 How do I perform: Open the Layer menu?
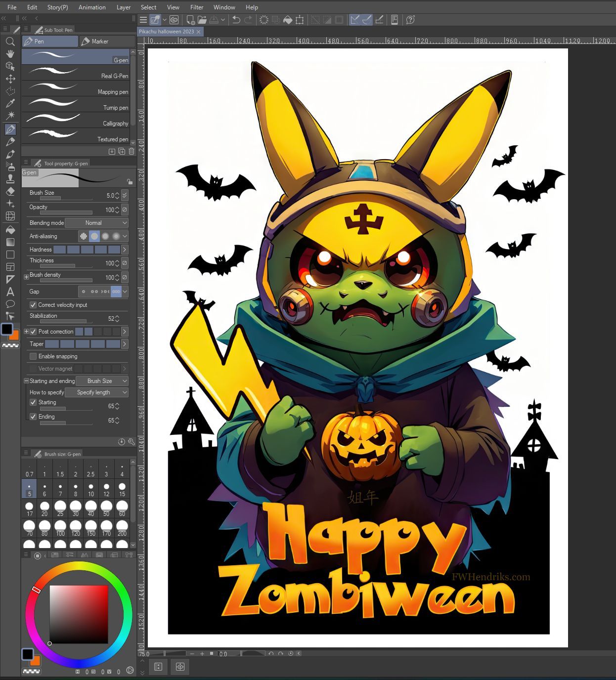pyautogui.click(x=124, y=7)
